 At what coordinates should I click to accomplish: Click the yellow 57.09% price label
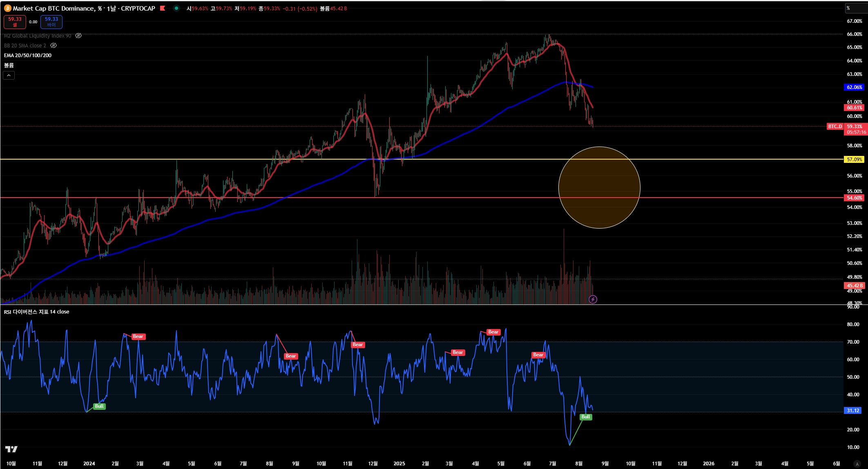pyautogui.click(x=854, y=160)
